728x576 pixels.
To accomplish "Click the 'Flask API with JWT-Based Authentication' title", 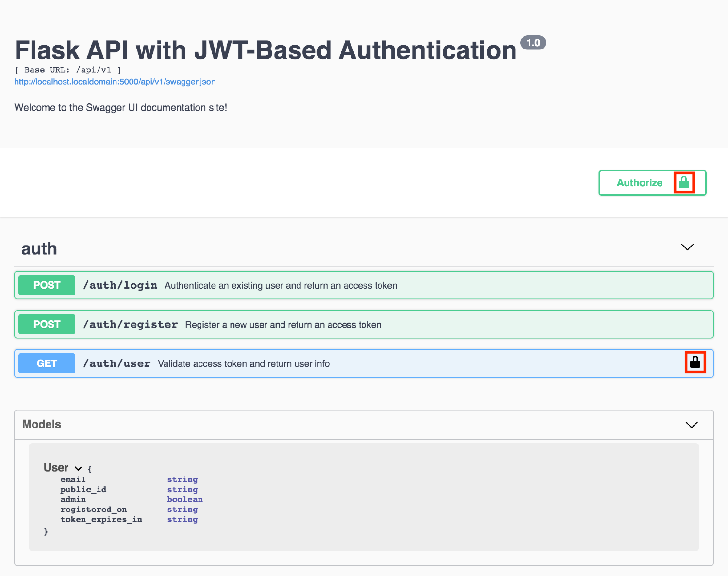I will coord(265,50).
